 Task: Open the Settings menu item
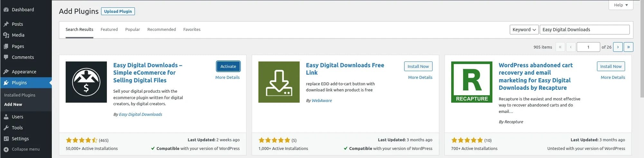pyautogui.click(x=26, y=139)
